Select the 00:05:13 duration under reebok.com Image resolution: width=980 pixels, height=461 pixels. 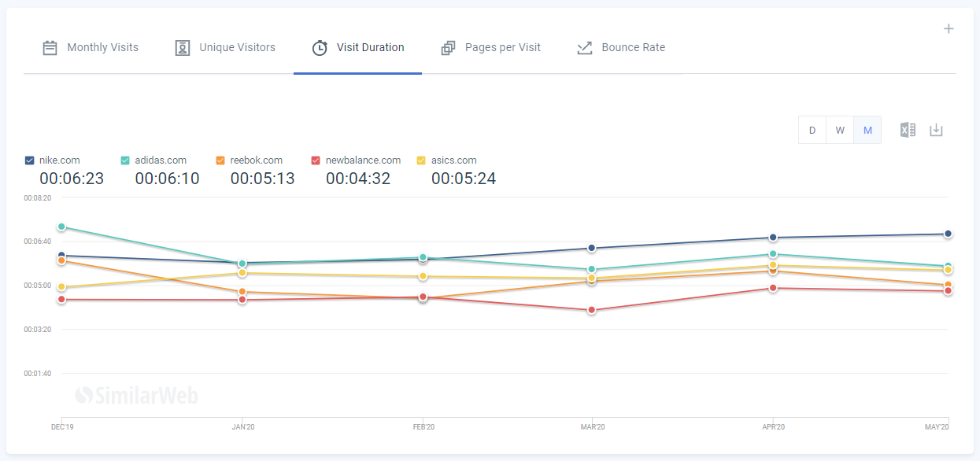click(262, 179)
